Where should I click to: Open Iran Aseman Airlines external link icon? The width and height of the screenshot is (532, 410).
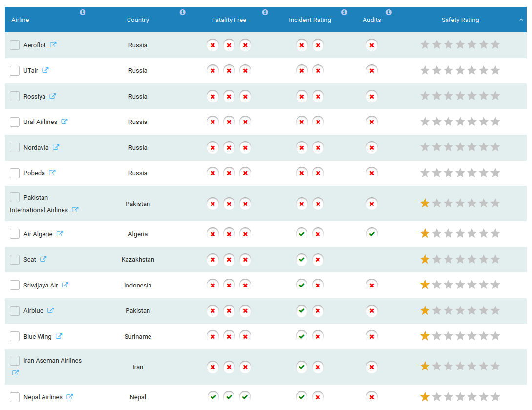coord(15,373)
